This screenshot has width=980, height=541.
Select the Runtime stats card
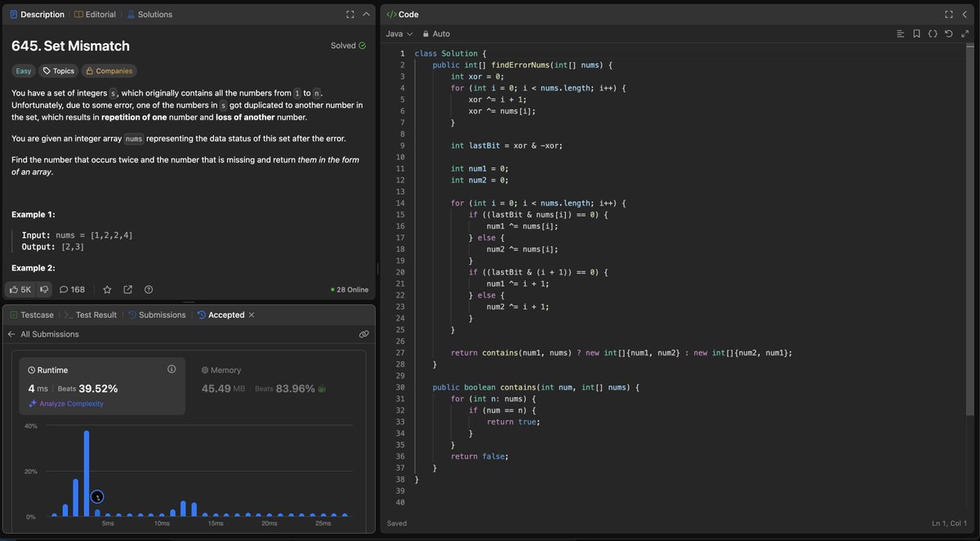click(102, 386)
